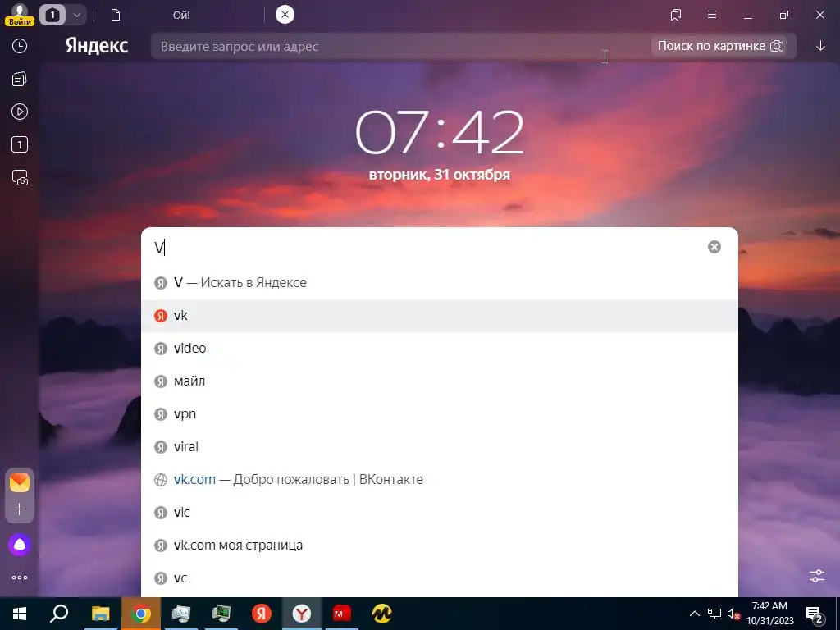Pick the майл suggestion
Image resolution: width=840 pixels, height=630 pixels.
click(x=440, y=381)
